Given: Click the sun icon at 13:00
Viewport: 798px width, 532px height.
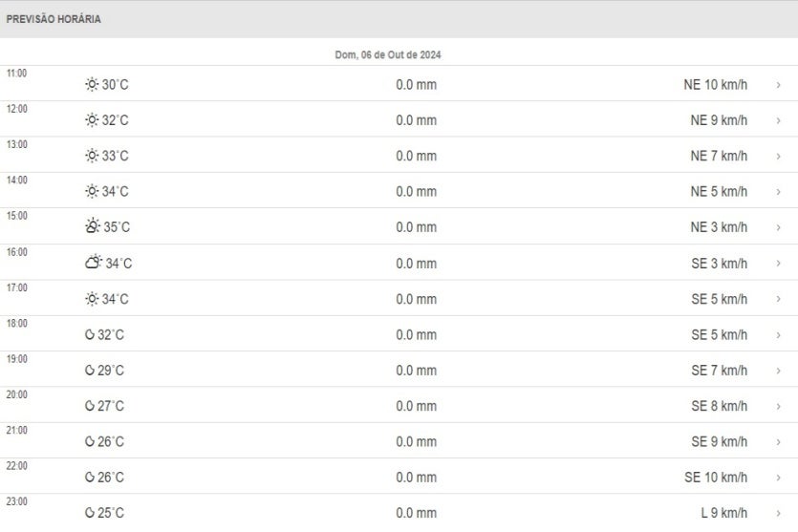Looking at the screenshot, I should pos(92,156).
